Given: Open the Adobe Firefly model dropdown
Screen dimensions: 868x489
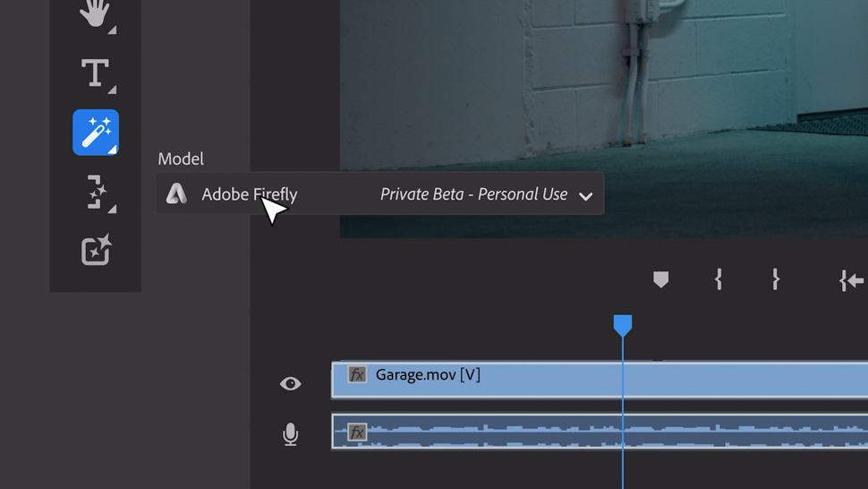Looking at the screenshot, I should (379, 193).
